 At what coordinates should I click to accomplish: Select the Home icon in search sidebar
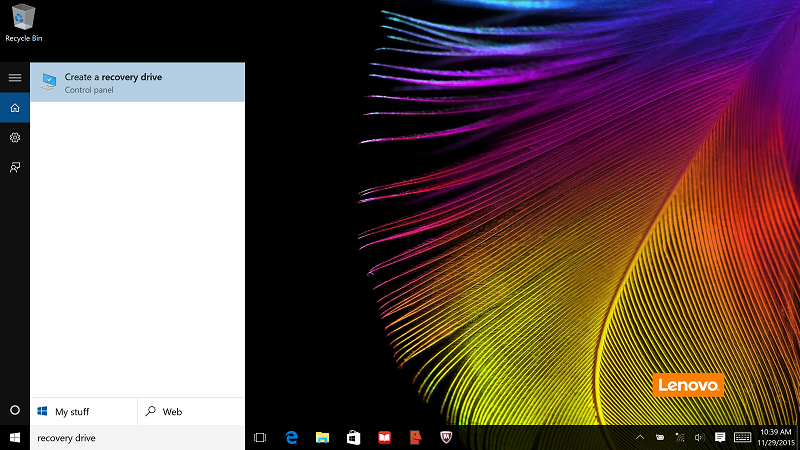15,108
